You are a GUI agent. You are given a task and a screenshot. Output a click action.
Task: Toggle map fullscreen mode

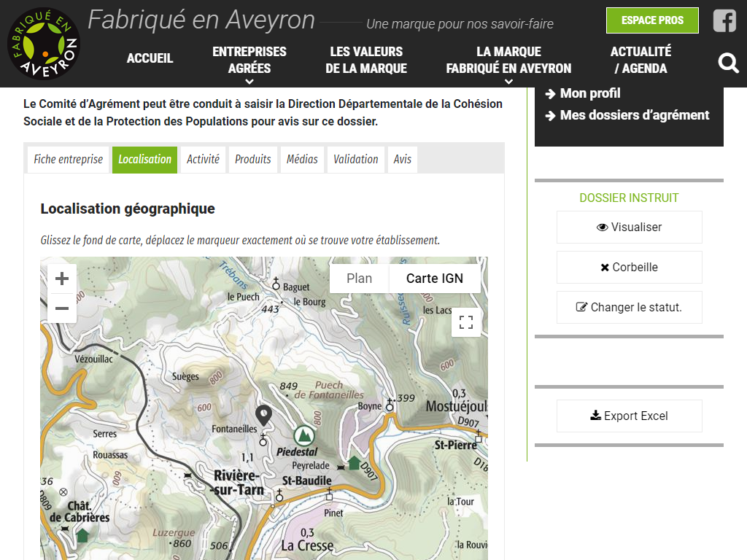[466, 322]
